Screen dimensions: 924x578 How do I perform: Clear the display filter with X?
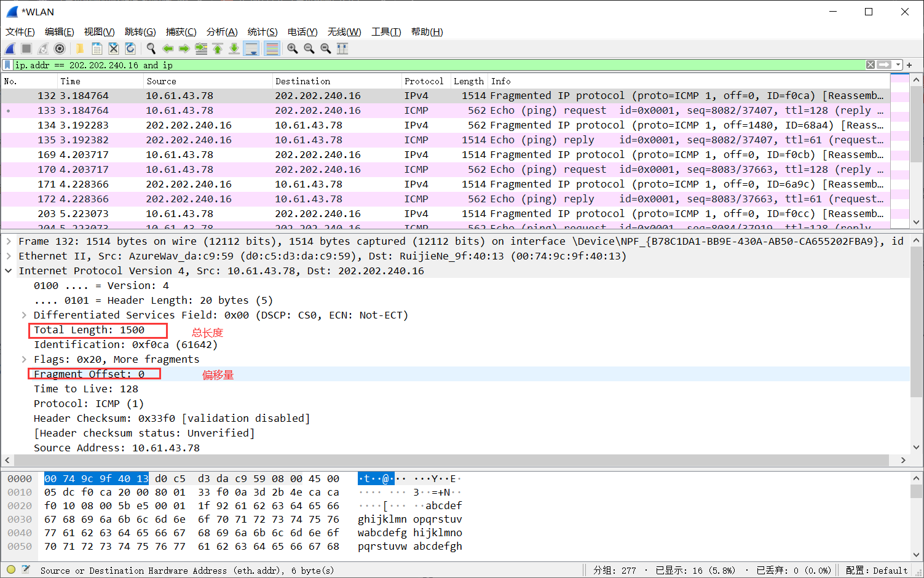coord(871,65)
